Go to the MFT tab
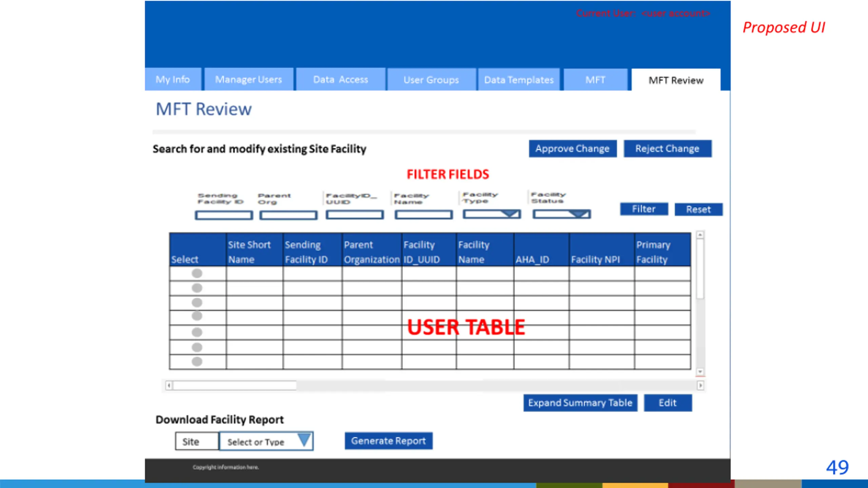Viewport: 868px width, 488px height. (x=595, y=80)
